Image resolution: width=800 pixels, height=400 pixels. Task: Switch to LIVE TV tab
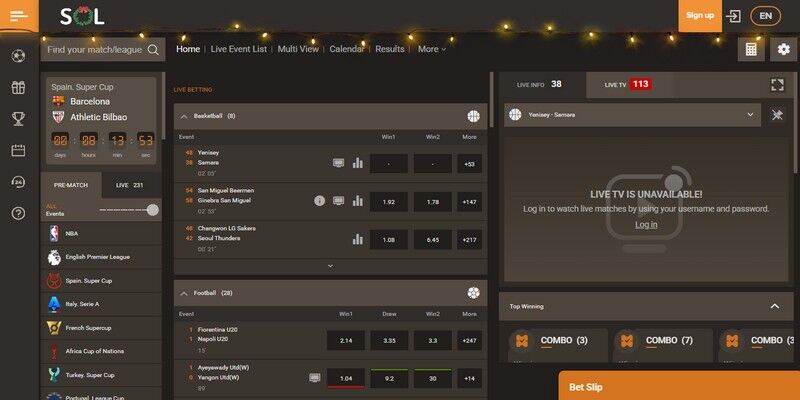630,85
